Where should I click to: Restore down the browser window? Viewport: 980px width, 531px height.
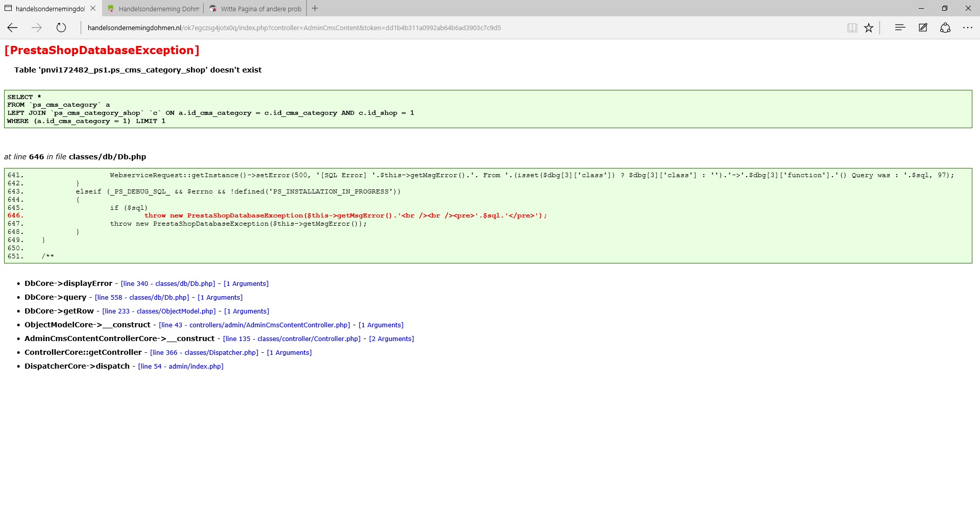tap(945, 8)
